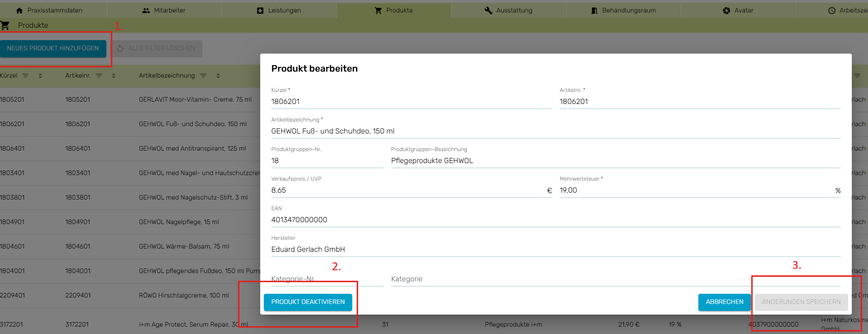Open the Praxisstammdaten tab
This screenshot has width=868, height=334.
[49, 10]
